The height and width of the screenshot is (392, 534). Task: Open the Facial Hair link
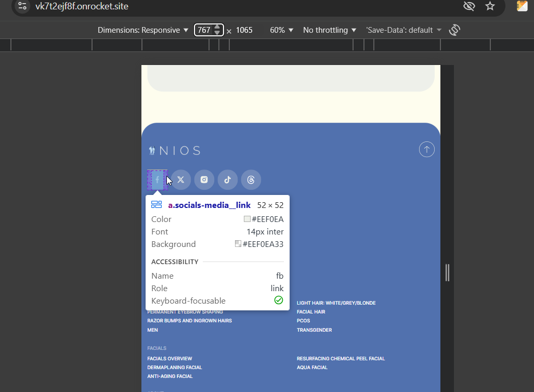pos(310,311)
